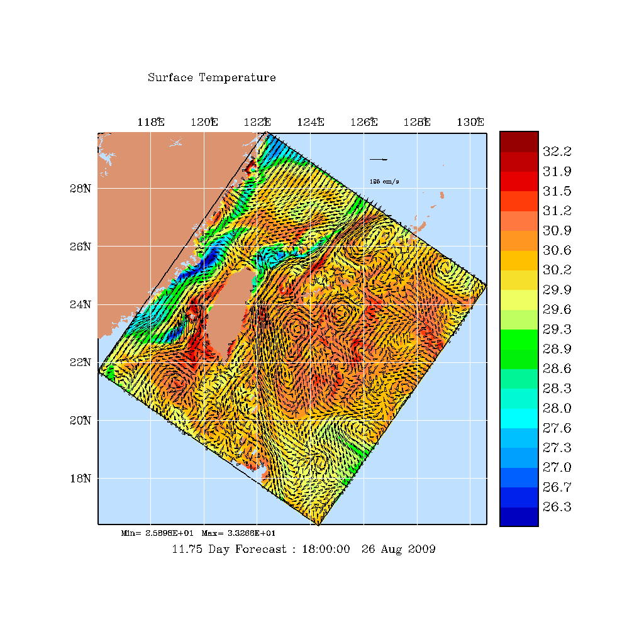Click the 28N latitude axis label
The width and height of the screenshot is (644, 644).
[x=81, y=189]
